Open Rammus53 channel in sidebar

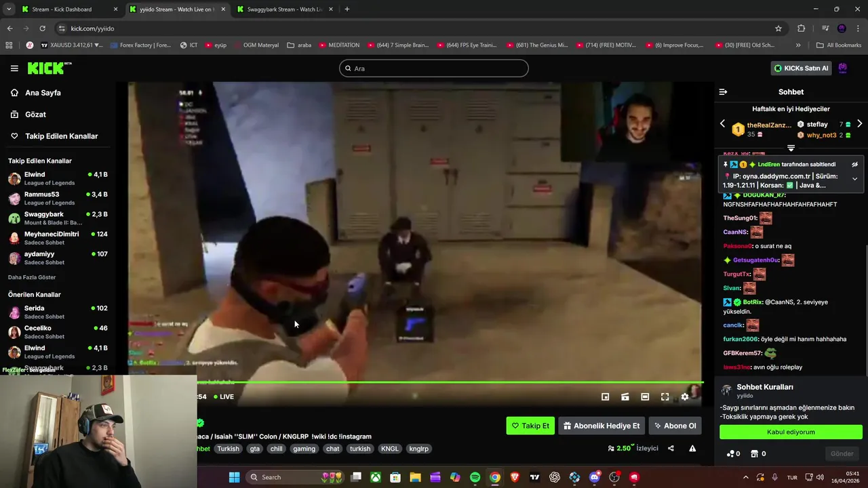[x=58, y=199]
